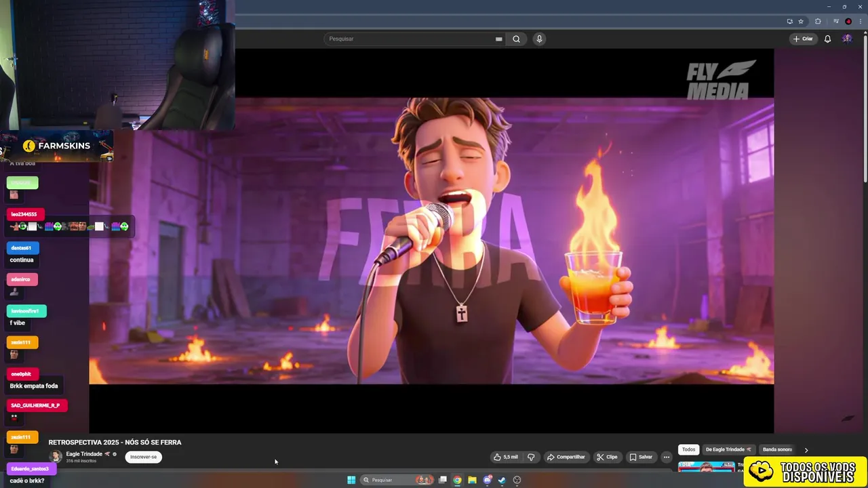This screenshot has height=488, width=868.
Task: Open Chrome extensions puzzle icon
Action: 818,21
